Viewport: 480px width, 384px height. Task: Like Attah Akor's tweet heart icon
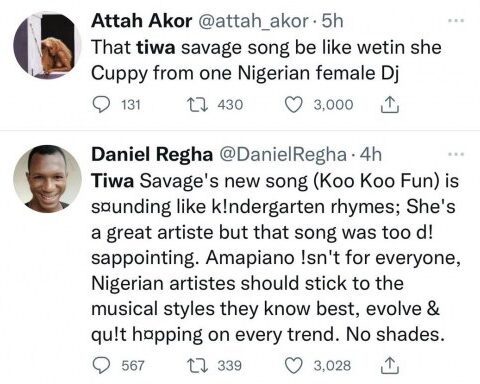pyautogui.click(x=294, y=105)
